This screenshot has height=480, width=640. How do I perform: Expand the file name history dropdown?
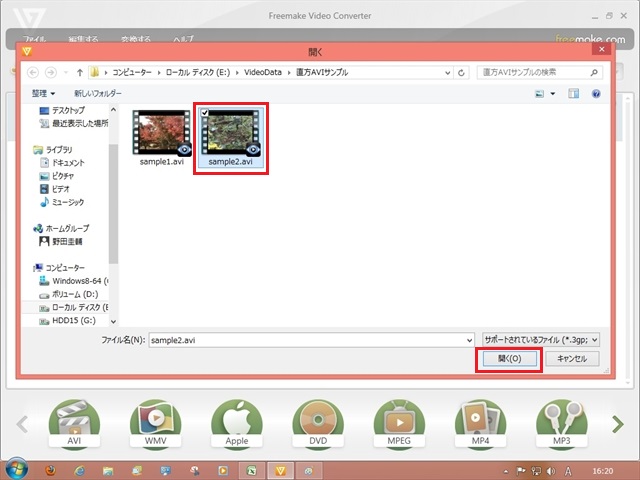coord(466,340)
